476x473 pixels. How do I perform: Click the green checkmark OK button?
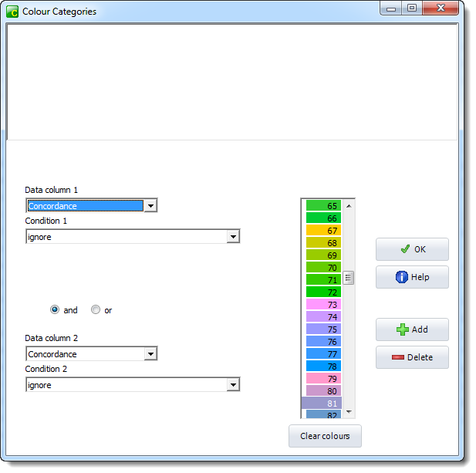pos(412,249)
